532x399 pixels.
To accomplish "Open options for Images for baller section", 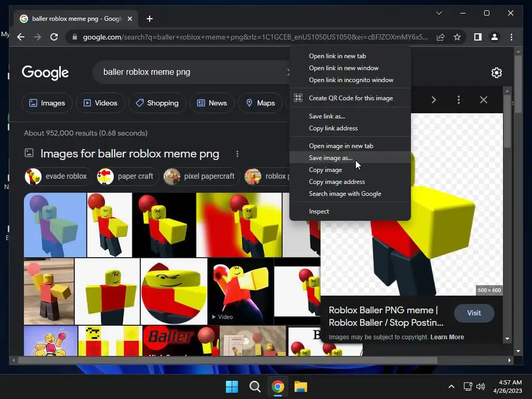I will point(237,154).
